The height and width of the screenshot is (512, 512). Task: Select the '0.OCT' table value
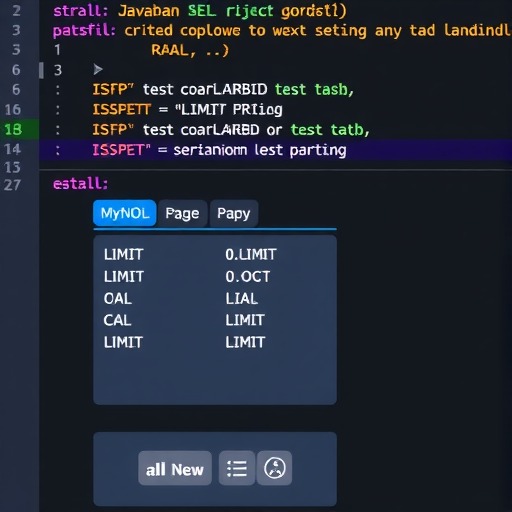click(x=248, y=277)
